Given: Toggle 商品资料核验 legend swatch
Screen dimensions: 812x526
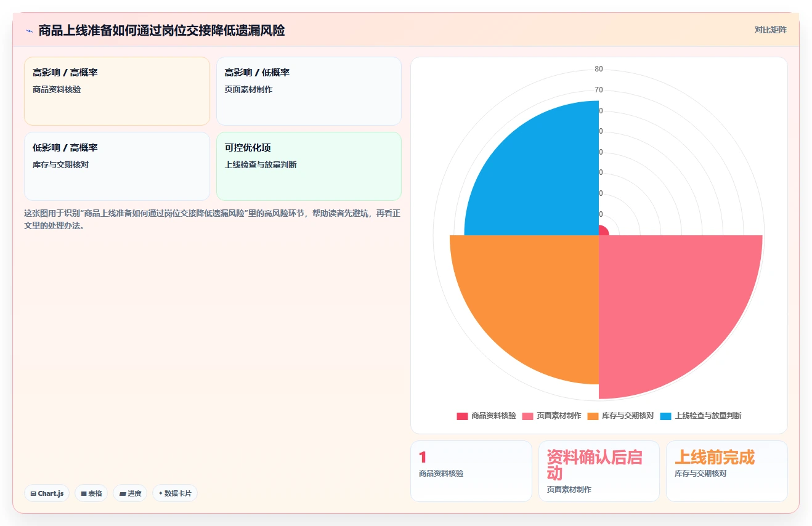Looking at the screenshot, I should pos(462,416).
